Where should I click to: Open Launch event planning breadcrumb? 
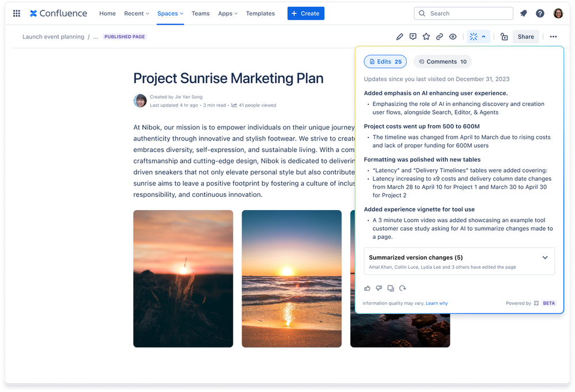53,37
